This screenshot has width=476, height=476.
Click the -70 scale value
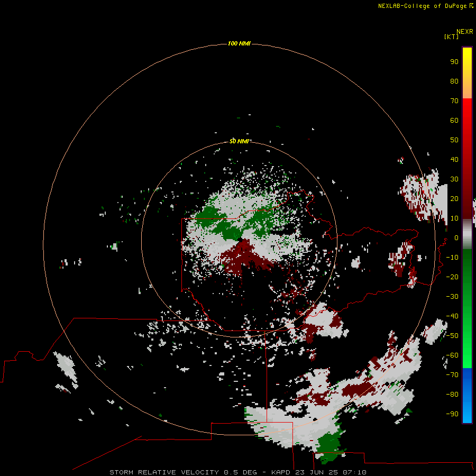(452, 375)
